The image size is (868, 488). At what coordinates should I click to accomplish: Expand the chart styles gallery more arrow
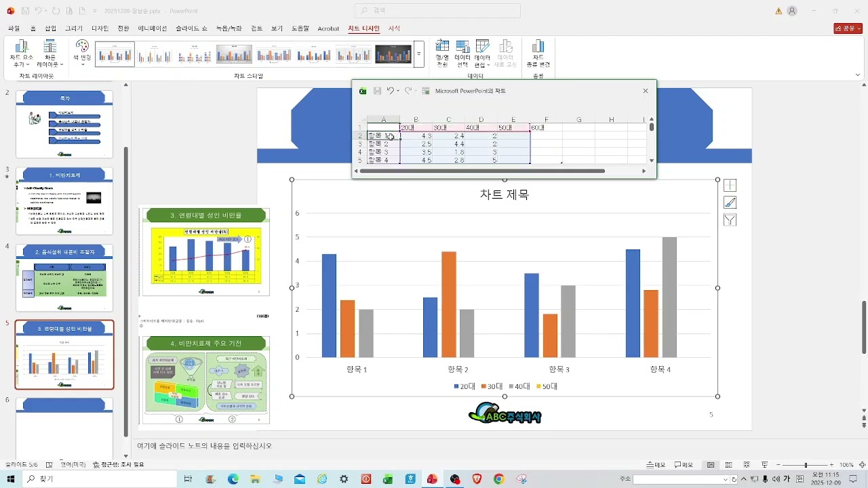(x=419, y=54)
